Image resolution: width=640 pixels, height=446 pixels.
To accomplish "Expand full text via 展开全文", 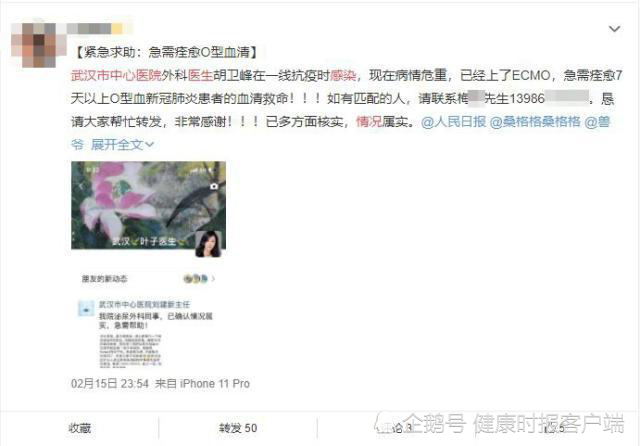I will pyautogui.click(x=122, y=144).
